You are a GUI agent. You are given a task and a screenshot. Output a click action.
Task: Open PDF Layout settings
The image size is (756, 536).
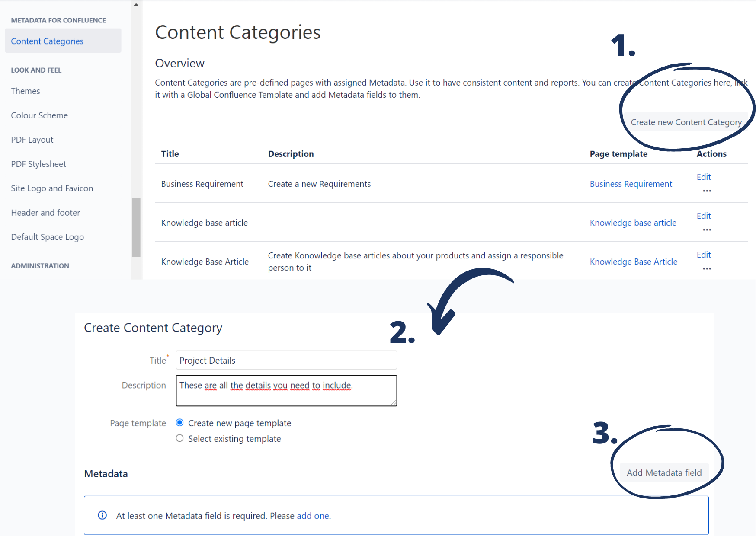click(x=32, y=140)
